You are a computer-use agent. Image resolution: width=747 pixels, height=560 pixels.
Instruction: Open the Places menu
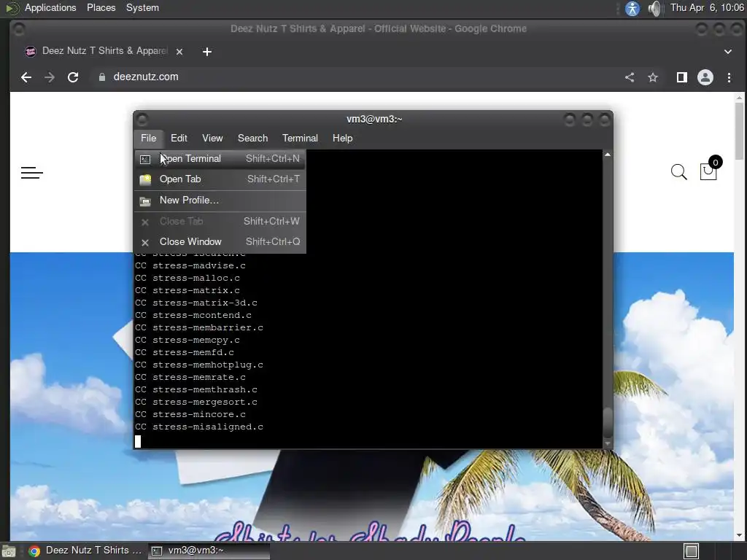(101, 7)
